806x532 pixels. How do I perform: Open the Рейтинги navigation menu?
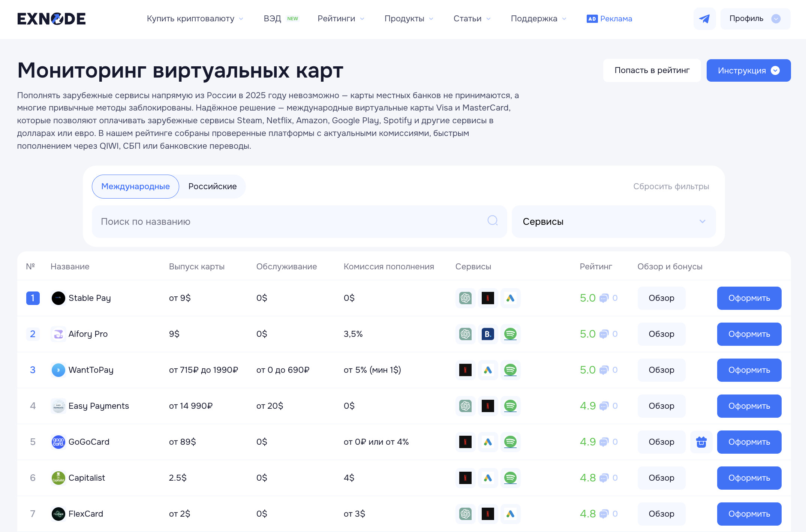(341, 19)
